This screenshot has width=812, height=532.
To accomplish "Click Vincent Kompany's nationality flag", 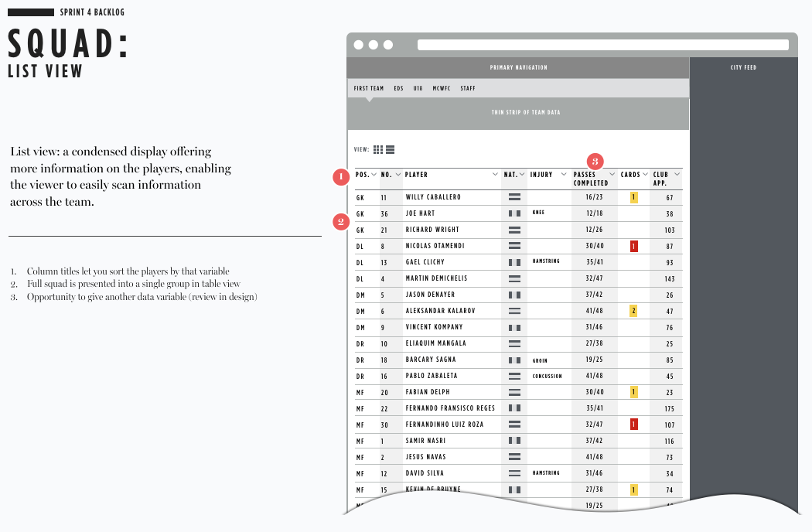I will point(514,327).
